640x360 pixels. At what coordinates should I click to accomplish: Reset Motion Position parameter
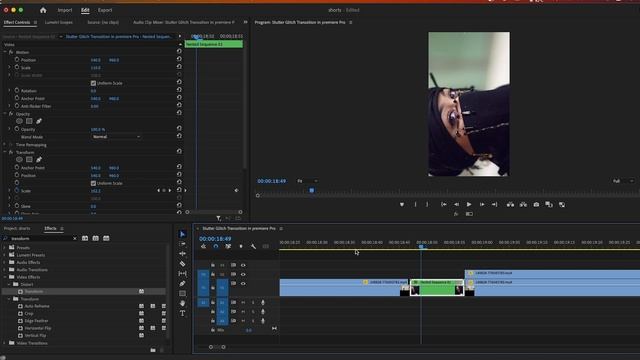point(179,59)
